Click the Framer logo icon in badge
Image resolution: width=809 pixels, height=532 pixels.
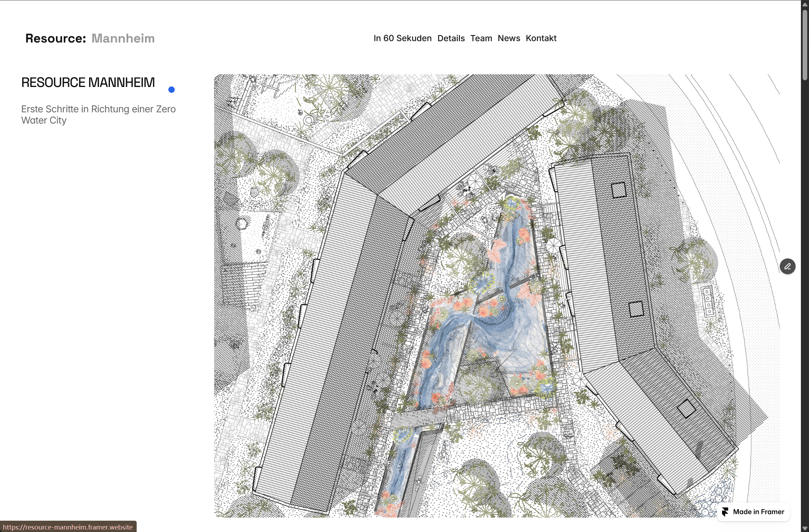725,512
